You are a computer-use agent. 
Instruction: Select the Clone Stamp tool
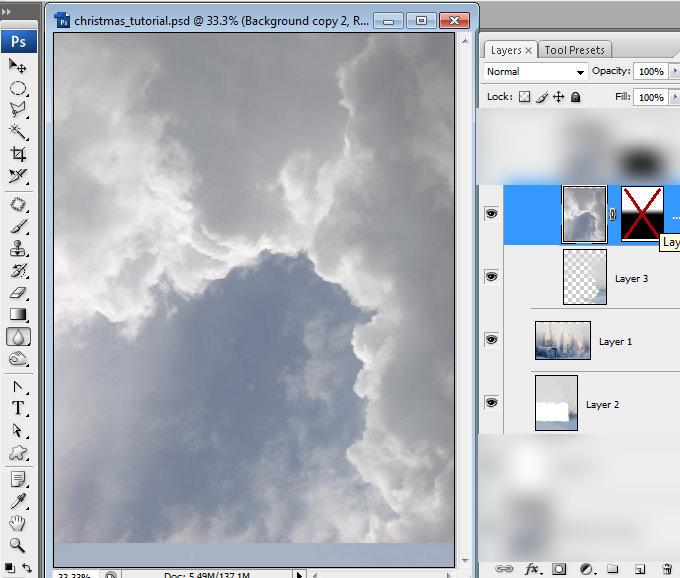point(18,248)
